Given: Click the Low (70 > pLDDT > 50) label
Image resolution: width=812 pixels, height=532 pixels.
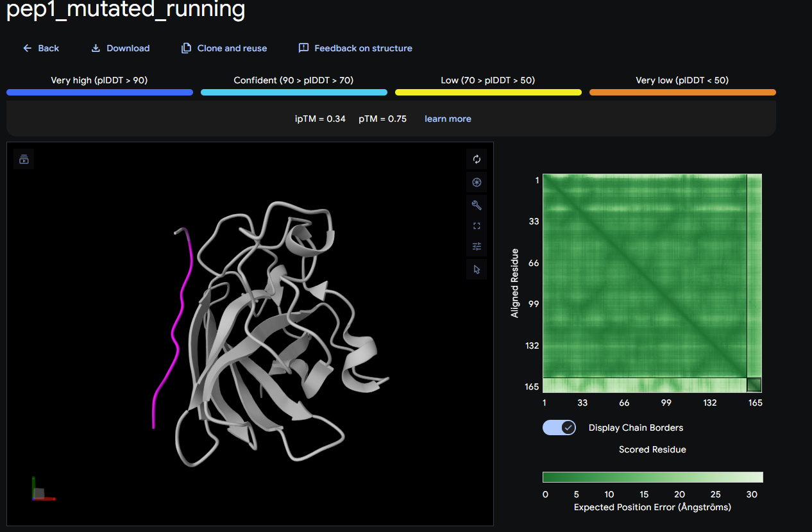Looking at the screenshot, I should [x=488, y=80].
